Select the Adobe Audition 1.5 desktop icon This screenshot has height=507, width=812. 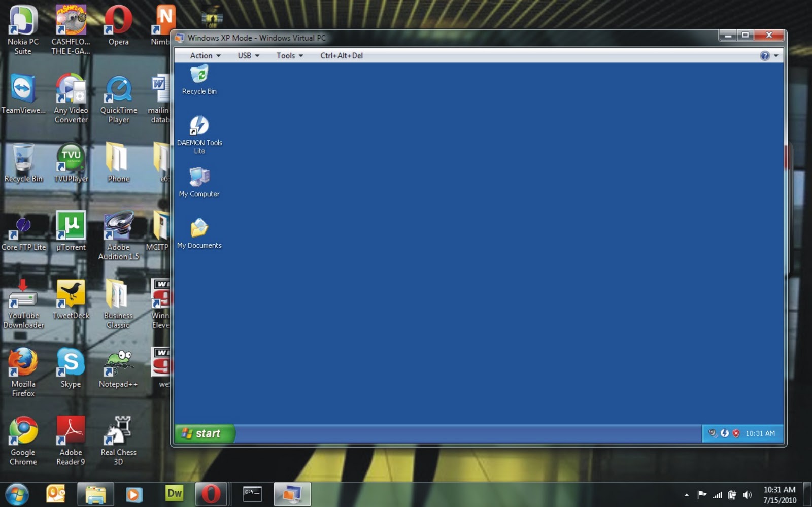coord(118,235)
